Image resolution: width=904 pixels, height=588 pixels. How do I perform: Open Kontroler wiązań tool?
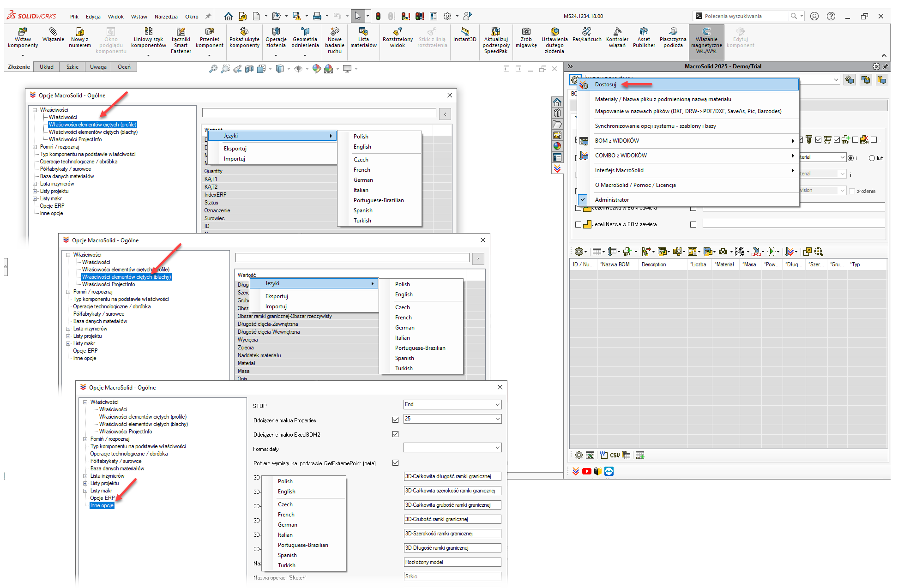pos(617,38)
